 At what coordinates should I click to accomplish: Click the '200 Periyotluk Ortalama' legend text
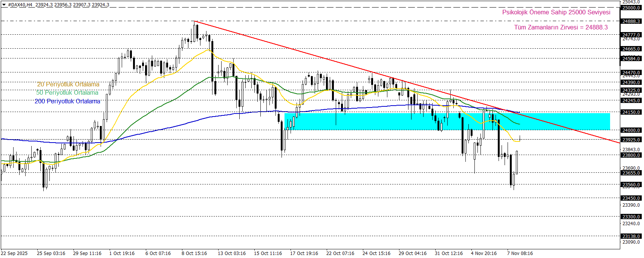67,101
